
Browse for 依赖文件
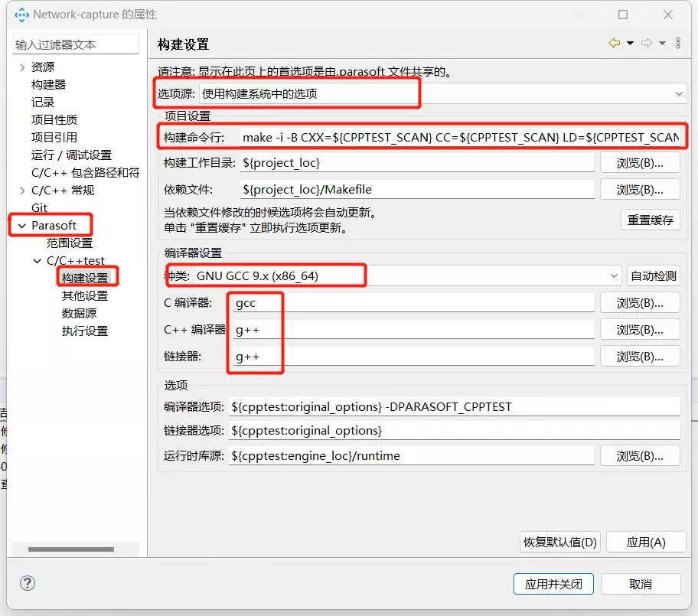[640, 190]
